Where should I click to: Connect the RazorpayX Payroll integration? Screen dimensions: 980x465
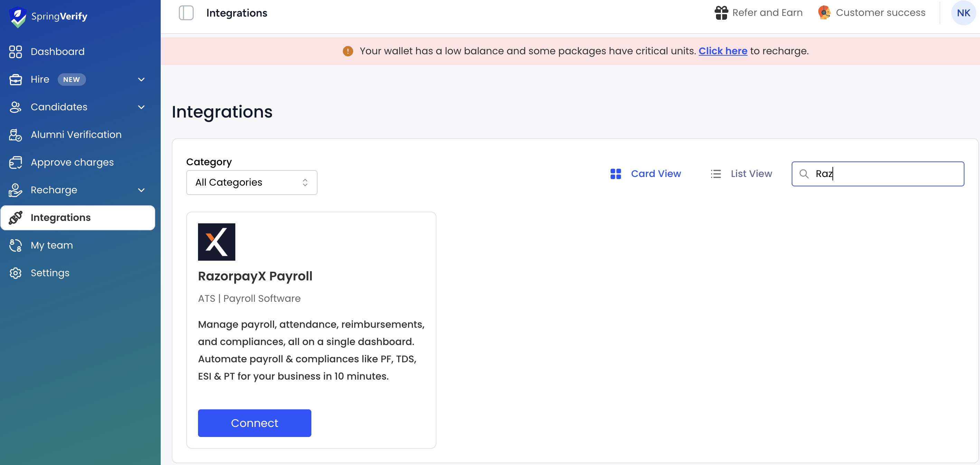coord(255,423)
